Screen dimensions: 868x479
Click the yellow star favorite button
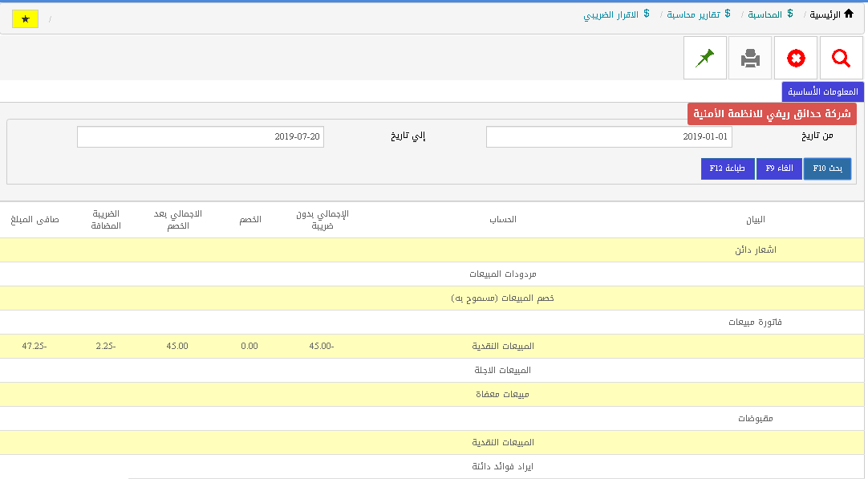(x=25, y=19)
